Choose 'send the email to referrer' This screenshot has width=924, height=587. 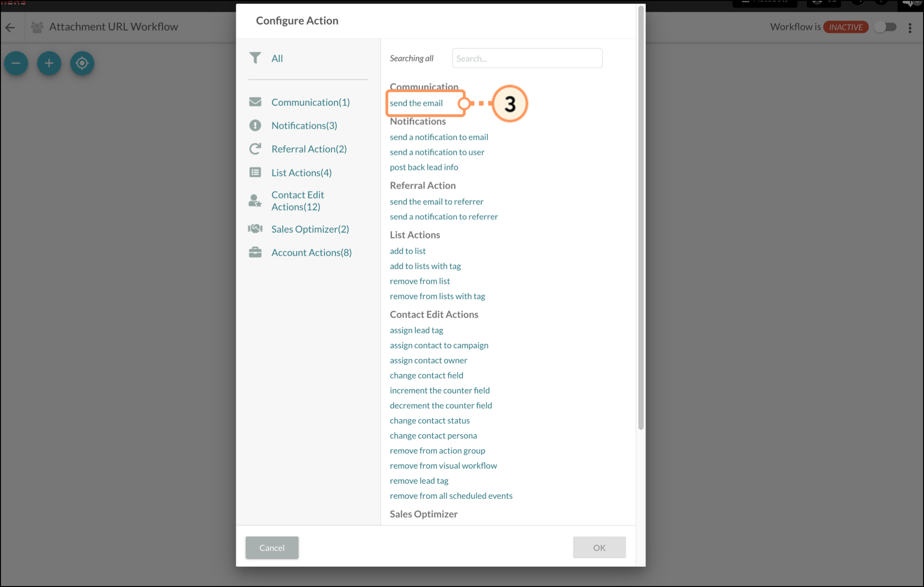click(437, 201)
